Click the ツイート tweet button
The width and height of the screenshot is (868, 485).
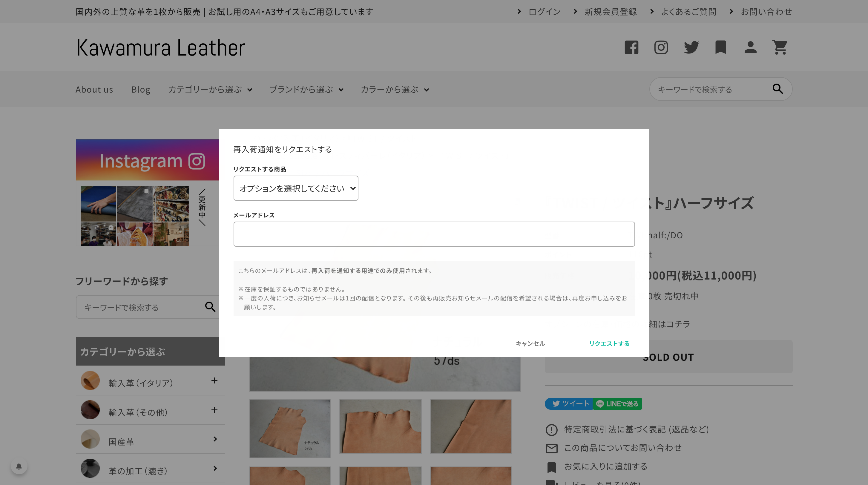click(569, 403)
